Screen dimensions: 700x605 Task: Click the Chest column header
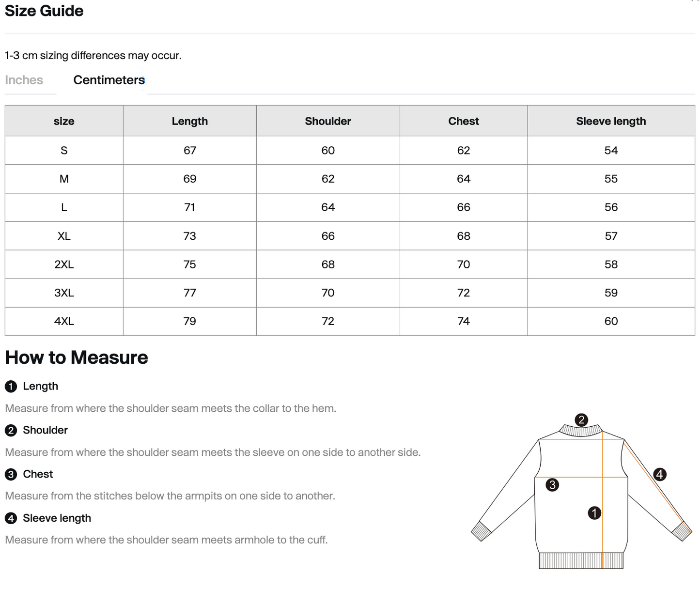(x=463, y=121)
